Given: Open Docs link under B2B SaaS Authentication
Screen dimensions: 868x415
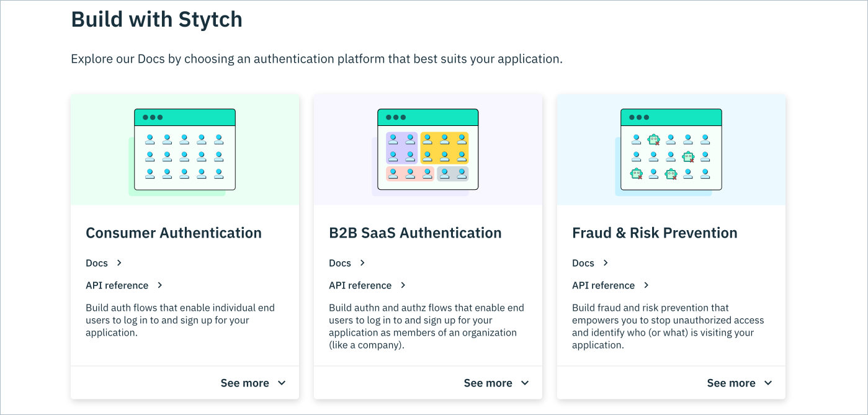Looking at the screenshot, I should (347, 263).
